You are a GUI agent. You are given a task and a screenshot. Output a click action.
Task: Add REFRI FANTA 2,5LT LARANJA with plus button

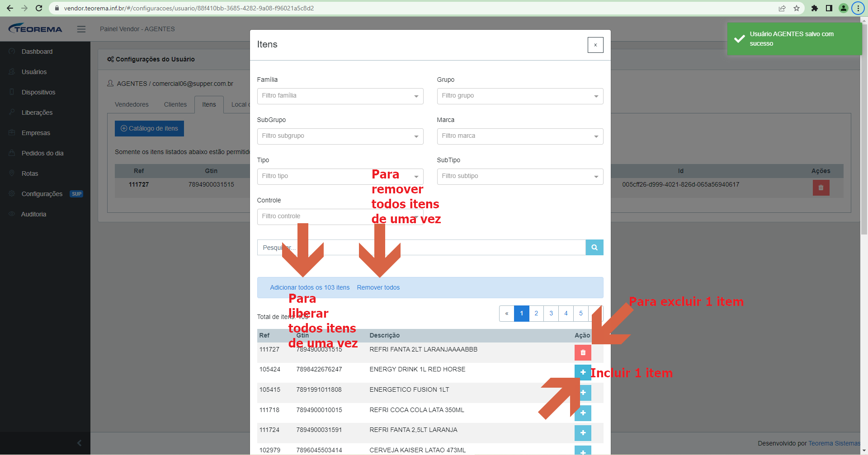click(x=583, y=433)
